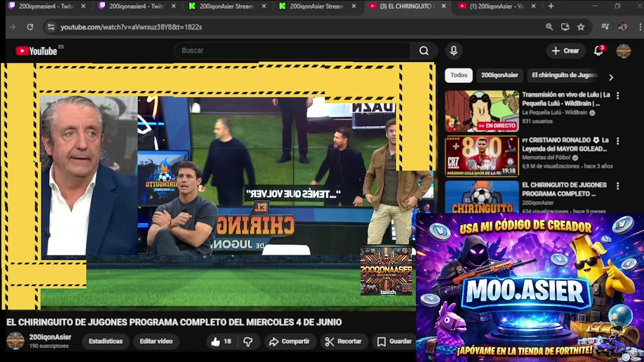This screenshot has height=362, width=644.
Task: Click the search magnifier button
Action: click(424, 51)
